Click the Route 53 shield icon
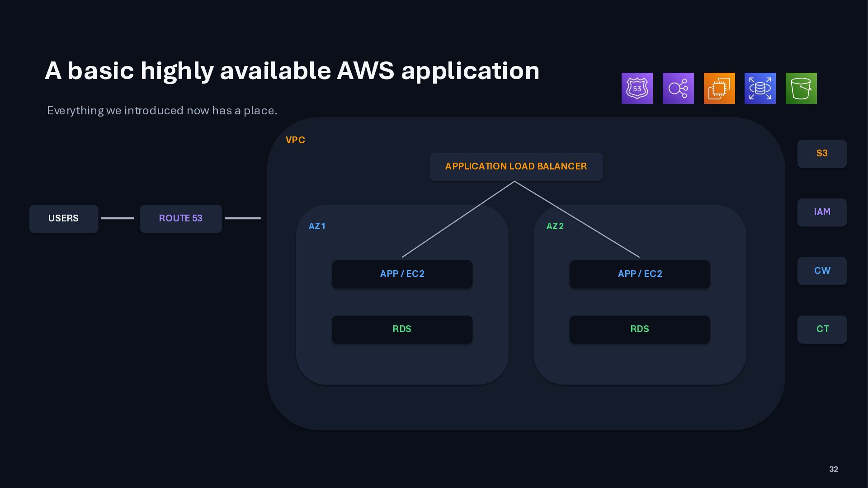This screenshot has width=868, height=488. [637, 88]
